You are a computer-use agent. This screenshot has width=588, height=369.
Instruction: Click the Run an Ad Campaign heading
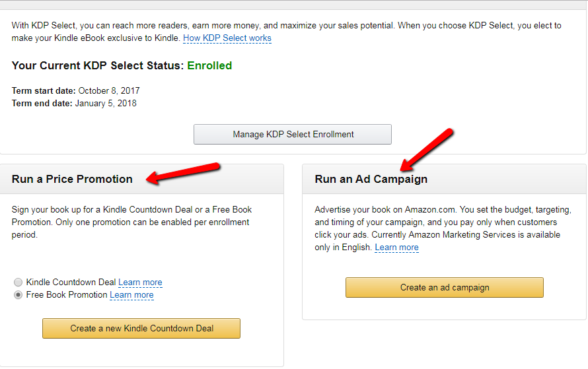point(371,179)
